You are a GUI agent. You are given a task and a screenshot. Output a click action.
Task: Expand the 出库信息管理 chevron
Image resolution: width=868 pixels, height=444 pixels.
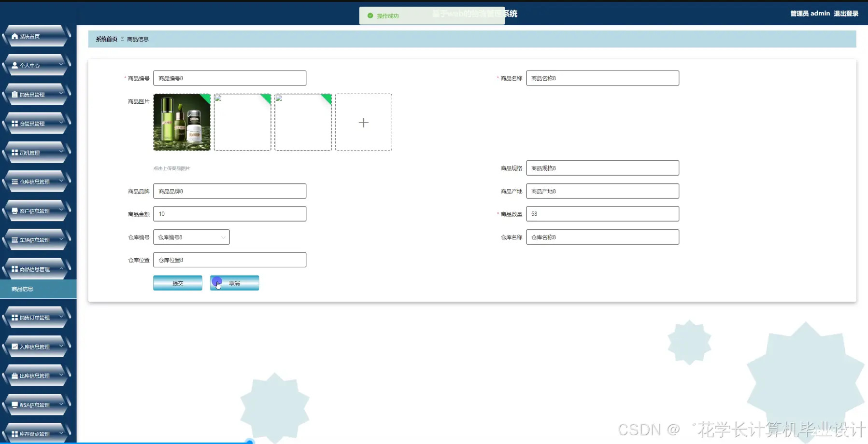click(61, 375)
